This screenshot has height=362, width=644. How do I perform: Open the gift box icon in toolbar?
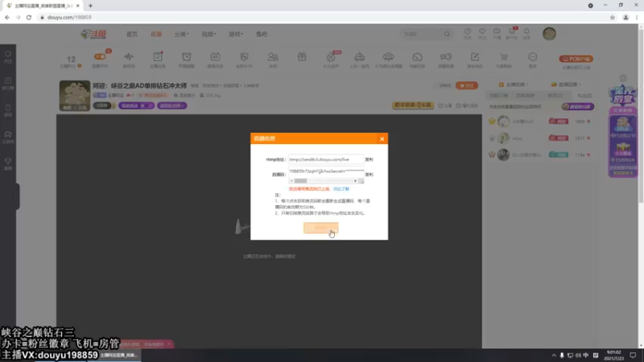pos(302,57)
